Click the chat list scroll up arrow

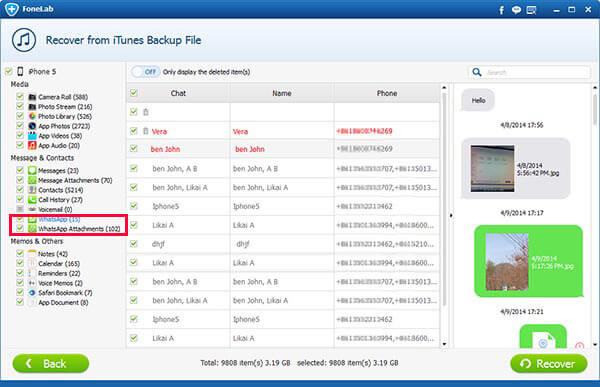(x=444, y=88)
